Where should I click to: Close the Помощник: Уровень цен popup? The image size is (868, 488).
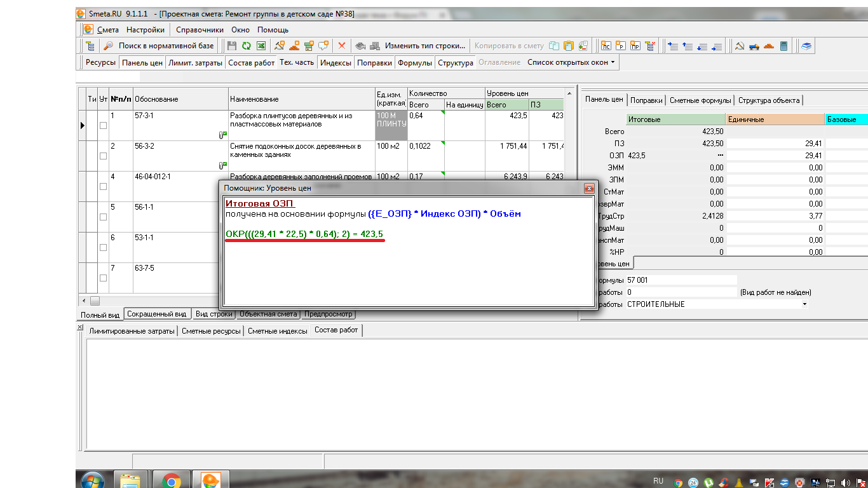[x=589, y=189]
